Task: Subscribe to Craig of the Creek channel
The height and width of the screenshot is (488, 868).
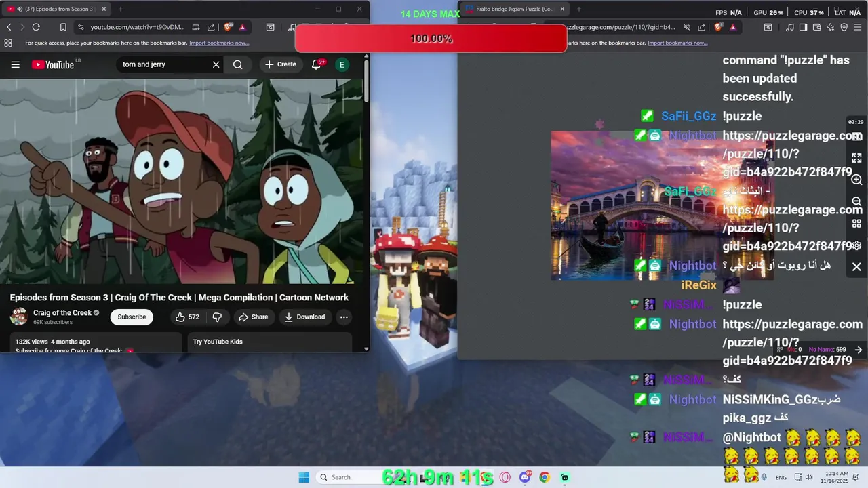Action: 132,317
